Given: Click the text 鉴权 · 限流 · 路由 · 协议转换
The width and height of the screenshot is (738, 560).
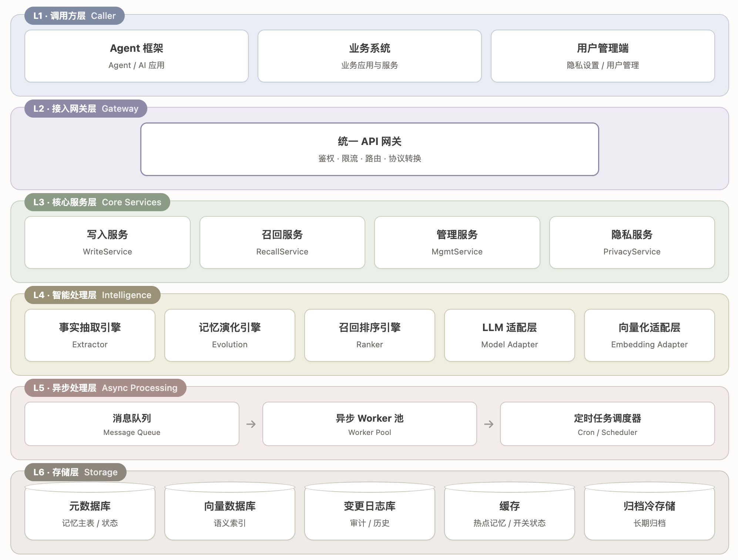Looking at the screenshot, I should point(370,159).
